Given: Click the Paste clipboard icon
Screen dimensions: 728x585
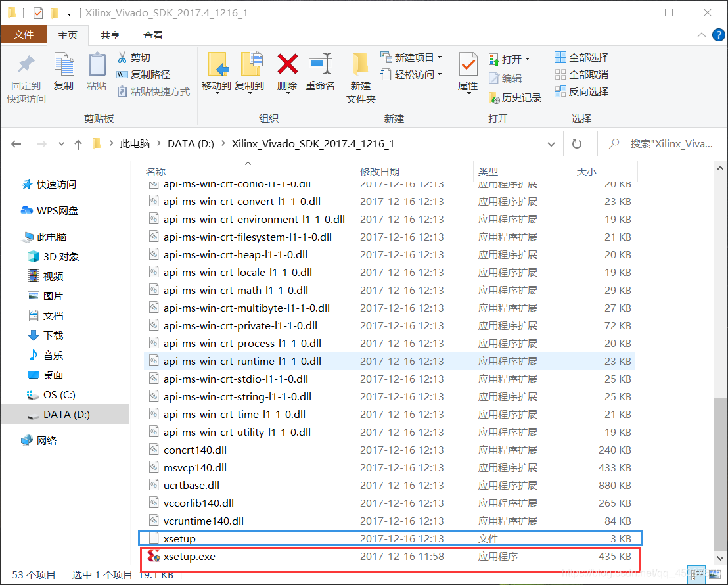Looking at the screenshot, I should pos(97,64).
